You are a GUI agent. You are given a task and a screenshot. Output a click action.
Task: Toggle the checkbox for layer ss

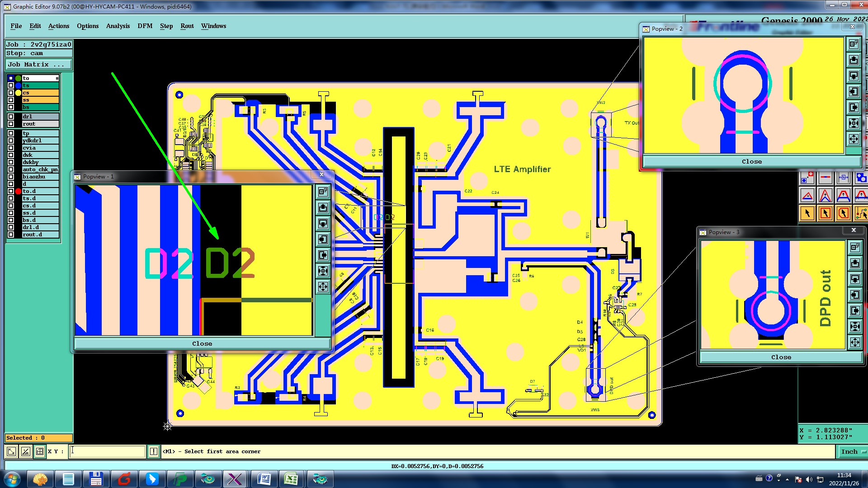tap(11, 100)
